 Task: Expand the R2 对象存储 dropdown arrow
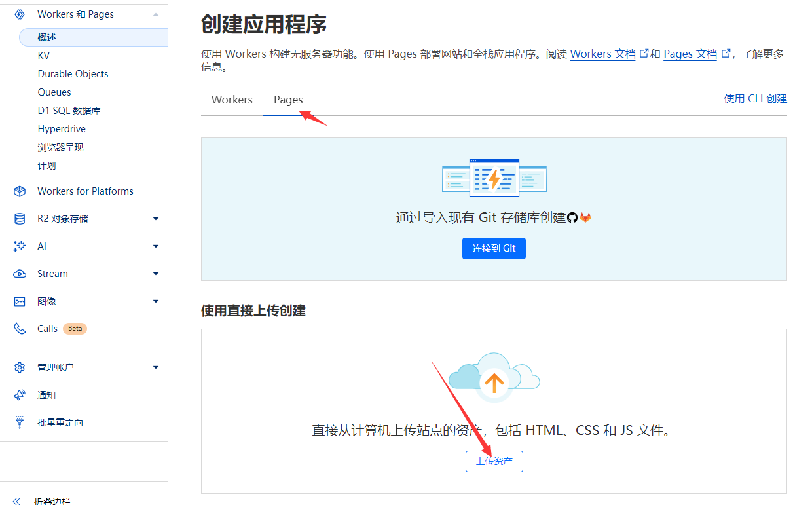pyautogui.click(x=155, y=219)
